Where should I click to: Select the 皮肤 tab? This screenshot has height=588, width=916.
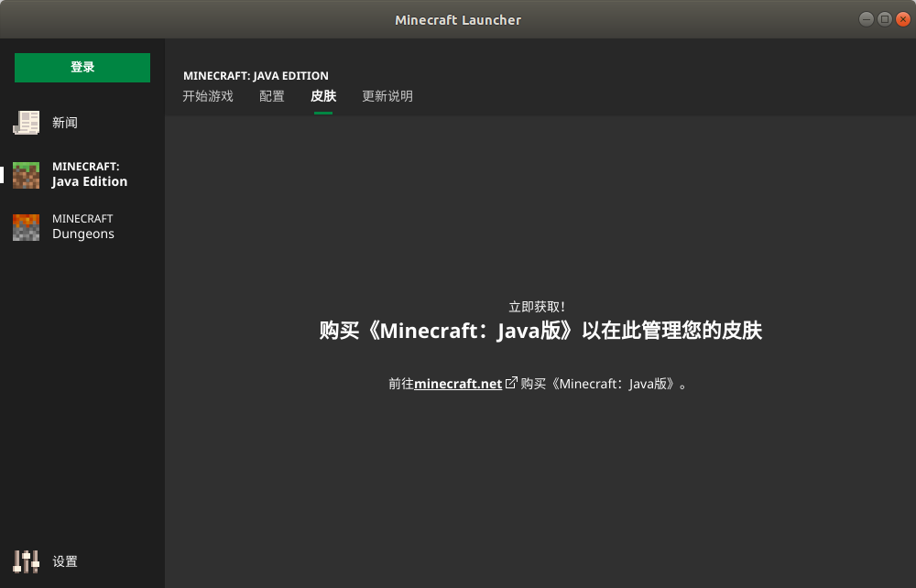coord(323,96)
